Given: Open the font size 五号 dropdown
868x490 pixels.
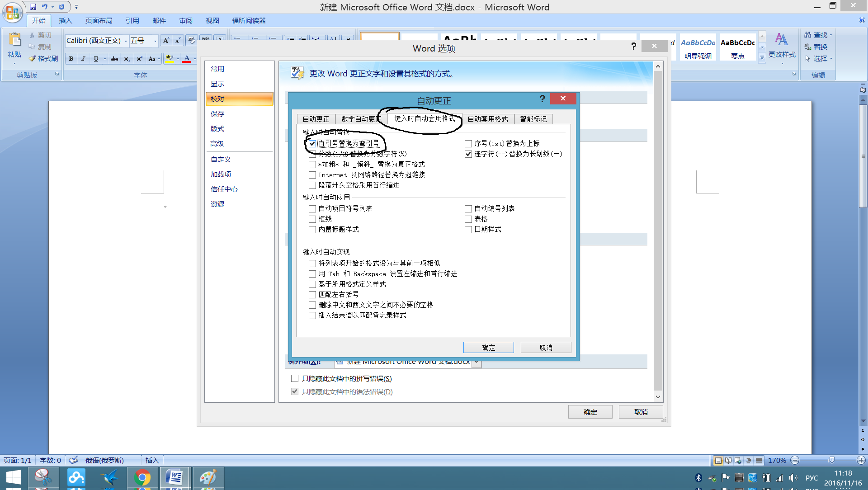Looking at the screenshot, I should (x=155, y=41).
